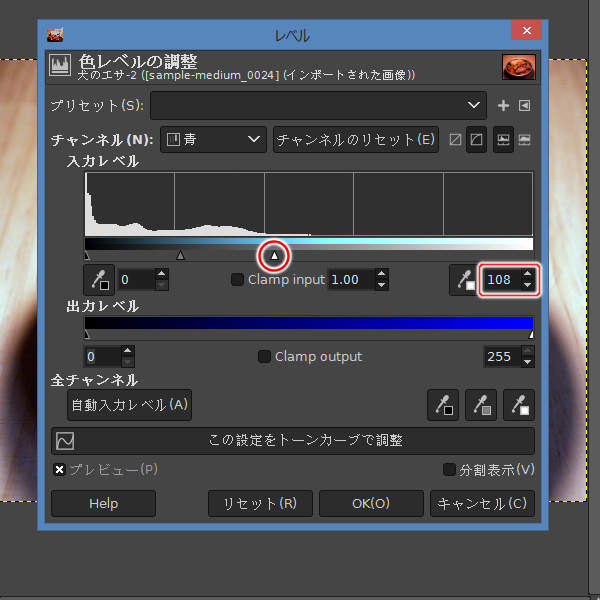Click the high input value field 108
This screenshot has width=600, height=600.
501,280
